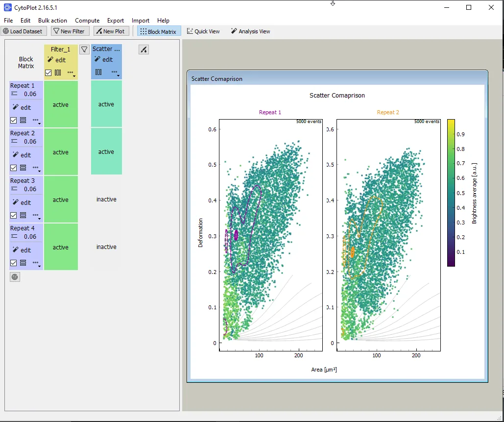The width and height of the screenshot is (504, 422).
Task: Uncheck the Repeat 4 enable checkbox
Action: click(14, 263)
